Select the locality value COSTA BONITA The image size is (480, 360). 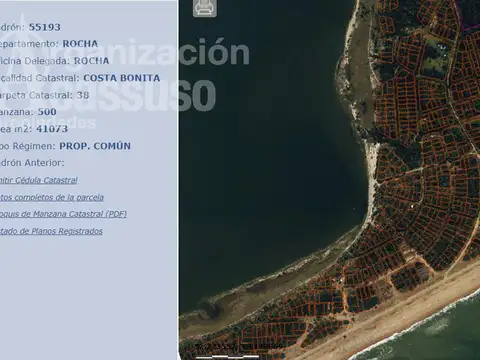tap(122, 78)
